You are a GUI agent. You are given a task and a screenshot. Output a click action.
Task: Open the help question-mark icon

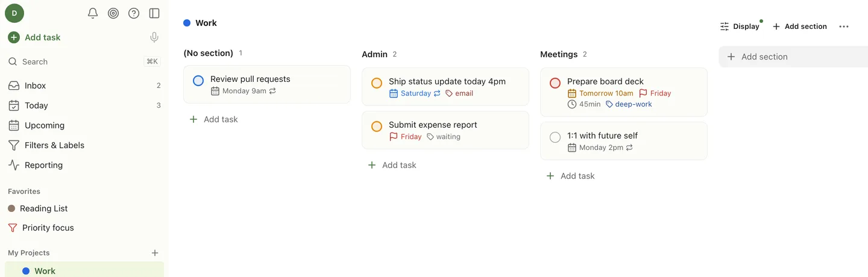pos(134,13)
